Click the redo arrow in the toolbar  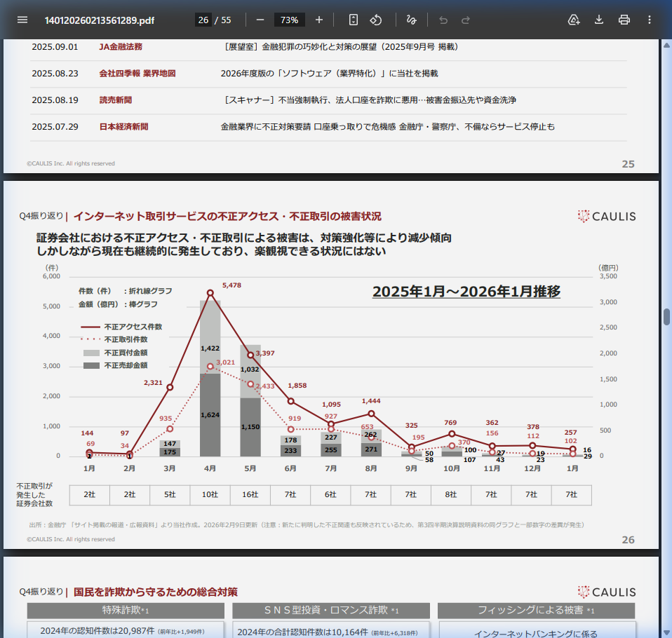point(466,20)
